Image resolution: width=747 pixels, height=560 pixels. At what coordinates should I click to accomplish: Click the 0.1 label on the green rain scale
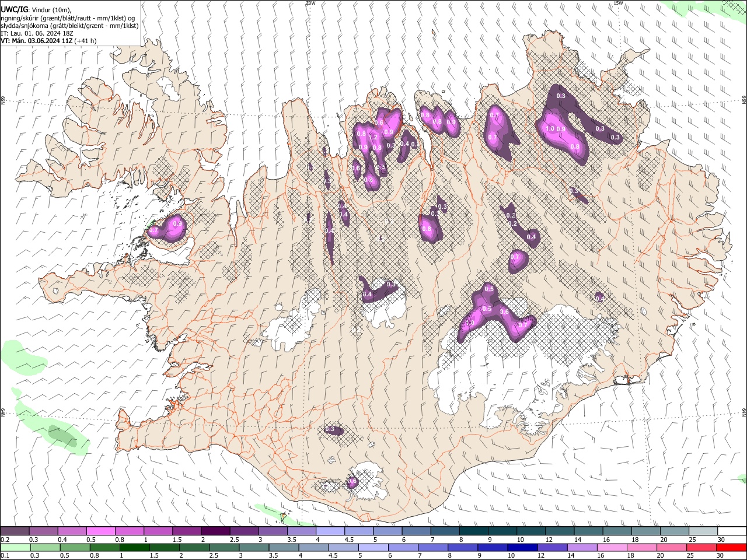pyautogui.click(x=5, y=555)
